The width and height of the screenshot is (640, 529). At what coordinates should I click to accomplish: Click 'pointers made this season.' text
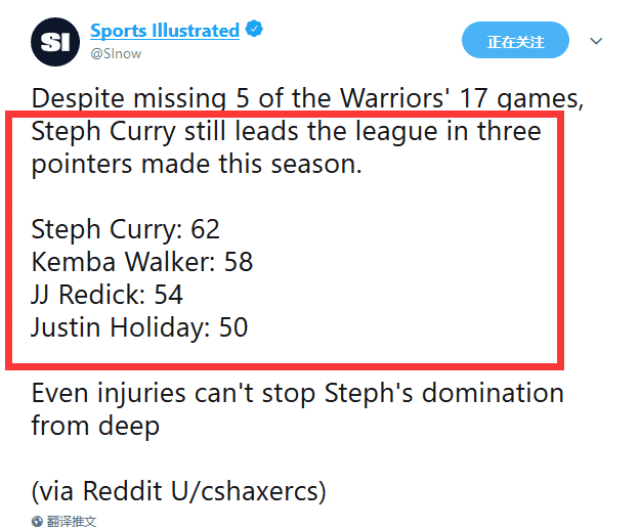[x=196, y=164]
